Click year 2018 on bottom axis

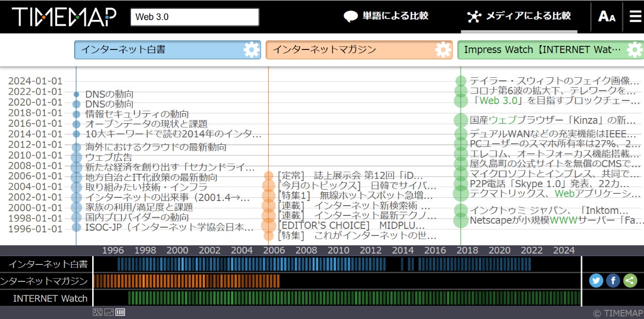tap(467, 250)
